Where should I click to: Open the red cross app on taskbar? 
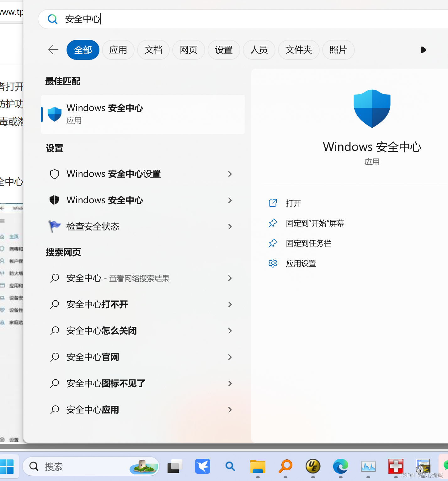click(x=396, y=467)
